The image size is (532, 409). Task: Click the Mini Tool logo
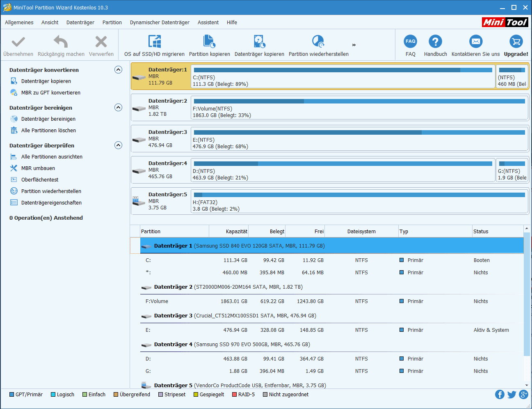point(505,22)
